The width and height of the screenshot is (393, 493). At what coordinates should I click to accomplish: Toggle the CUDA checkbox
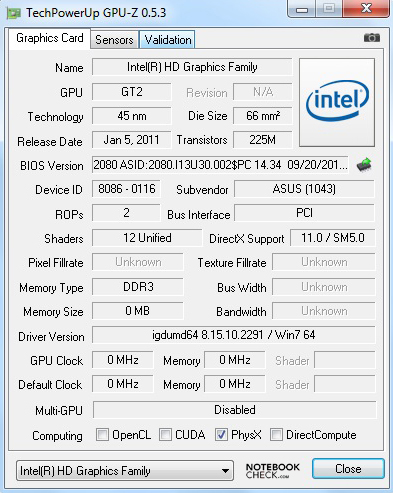tap(165, 435)
